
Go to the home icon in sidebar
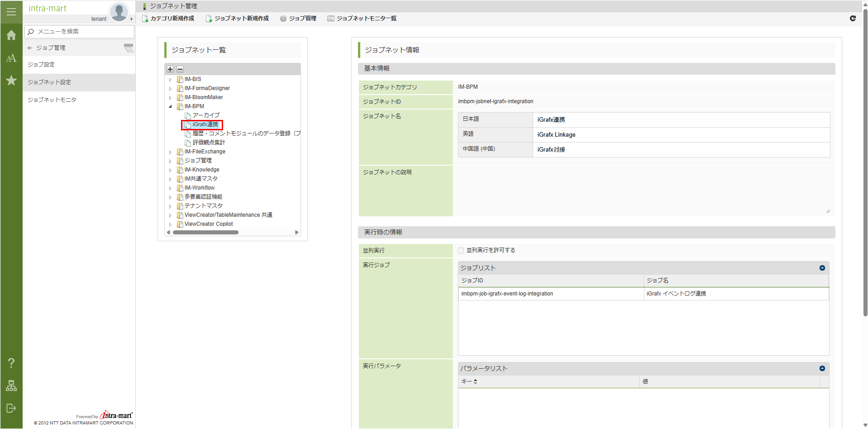tap(11, 35)
